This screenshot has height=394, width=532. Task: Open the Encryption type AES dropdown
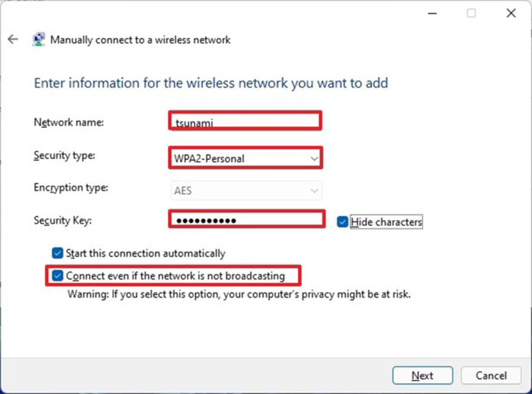246,190
